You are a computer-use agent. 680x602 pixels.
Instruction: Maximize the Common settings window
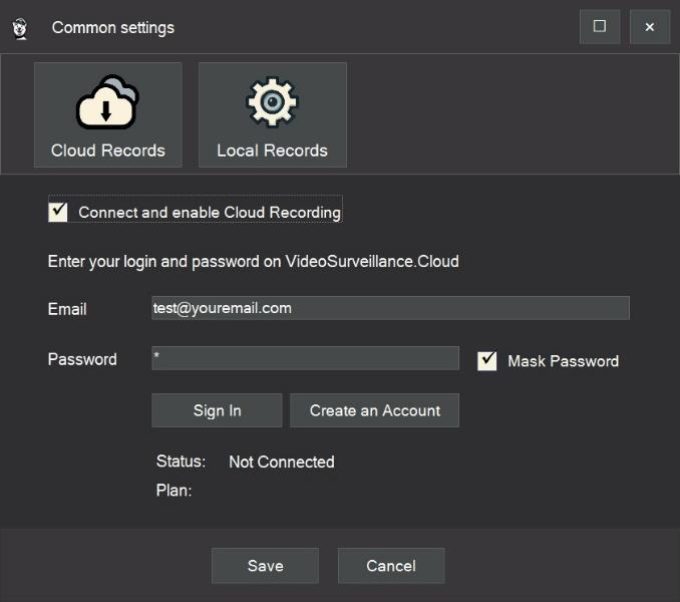599,27
